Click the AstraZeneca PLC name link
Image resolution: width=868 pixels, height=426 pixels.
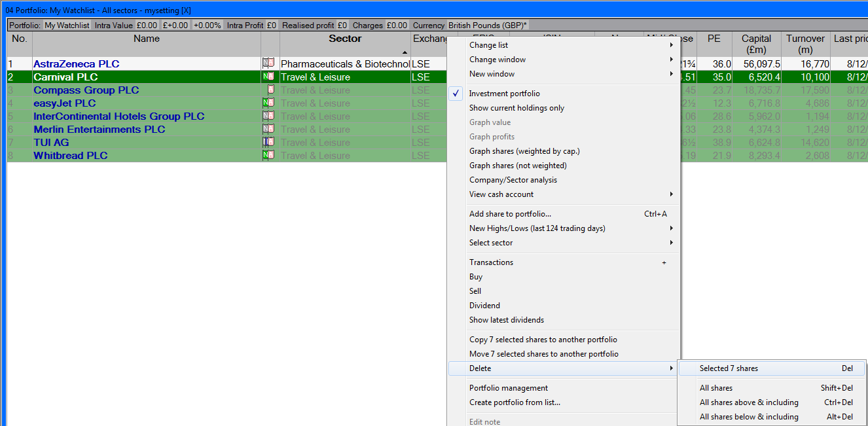(x=76, y=63)
